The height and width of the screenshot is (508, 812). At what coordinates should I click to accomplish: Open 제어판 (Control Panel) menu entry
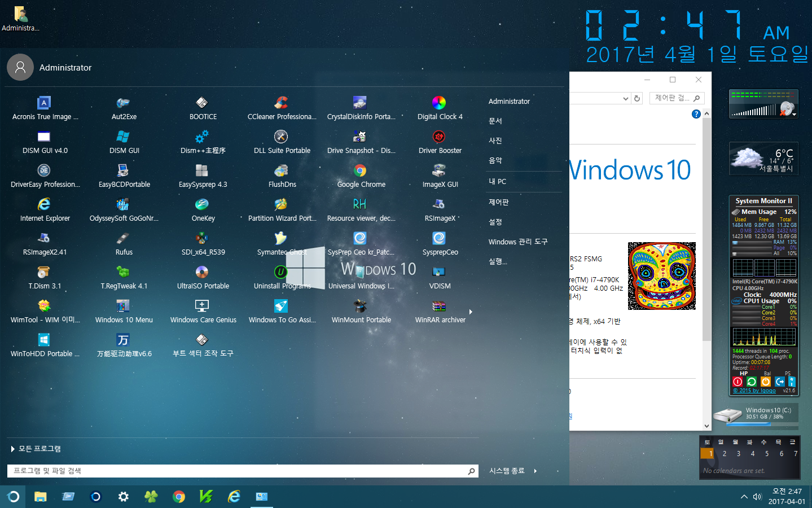coord(499,202)
